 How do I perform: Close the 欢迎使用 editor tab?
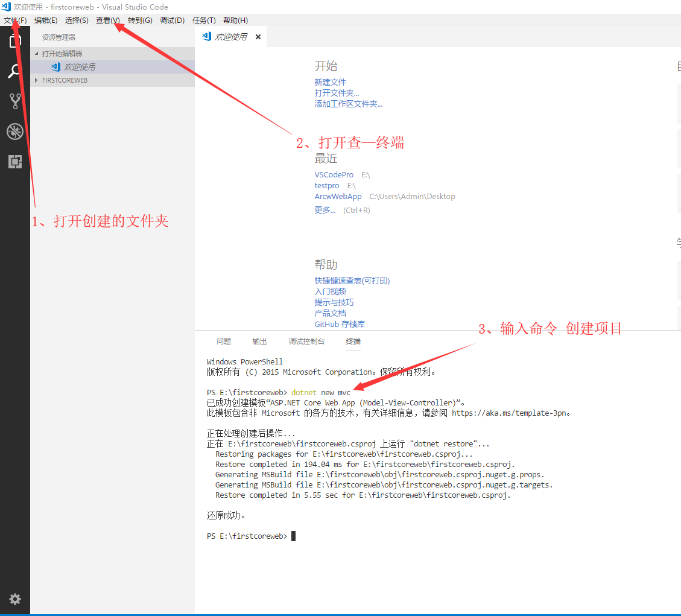(x=258, y=37)
